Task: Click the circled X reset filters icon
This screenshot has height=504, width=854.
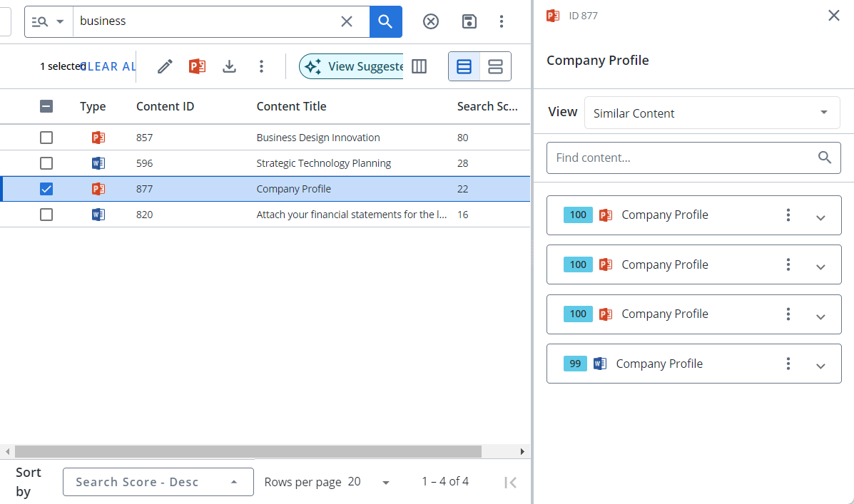Action: (x=431, y=21)
